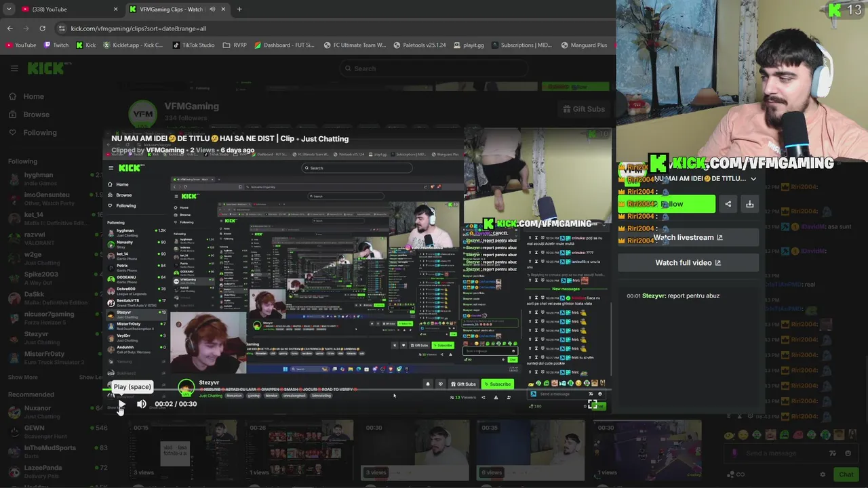The height and width of the screenshot is (488, 868).
Task: Open MisterFr0sty channel in Following list
Action: point(56,357)
